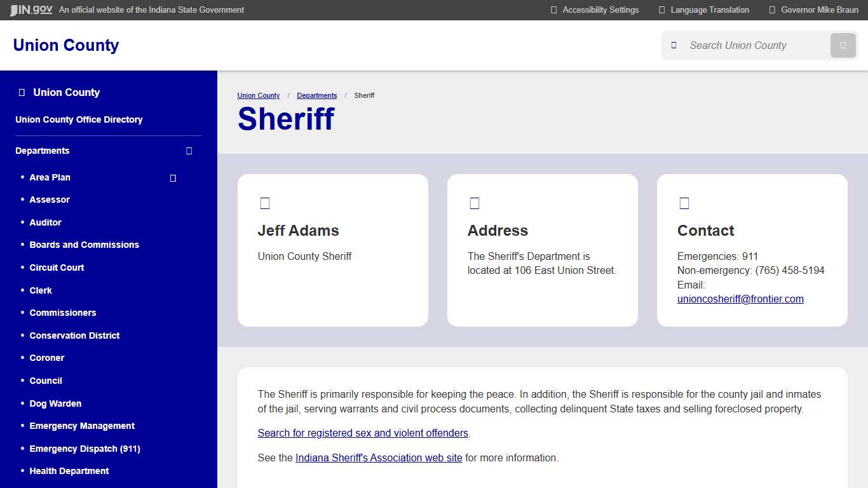868x488 pixels.
Task: Open the Circuit Court department page
Action: [57, 268]
